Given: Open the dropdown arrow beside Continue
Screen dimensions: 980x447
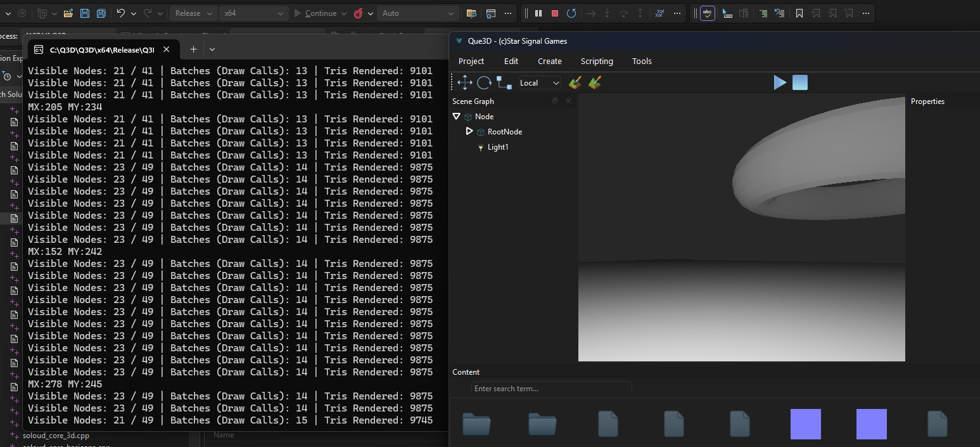Looking at the screenshot, I should (344, 13).
